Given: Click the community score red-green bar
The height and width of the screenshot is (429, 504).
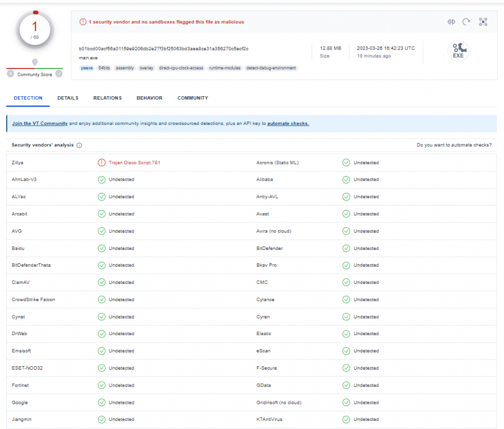Looking at the screenshot, I should pyautogui.click(x=35, y=69).
